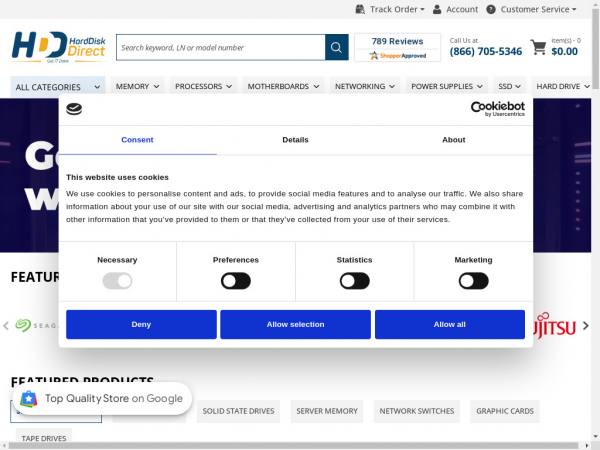Click the magnifying glass search button
600x450 pixels.
pyautogui.click(x=337, y=47)
